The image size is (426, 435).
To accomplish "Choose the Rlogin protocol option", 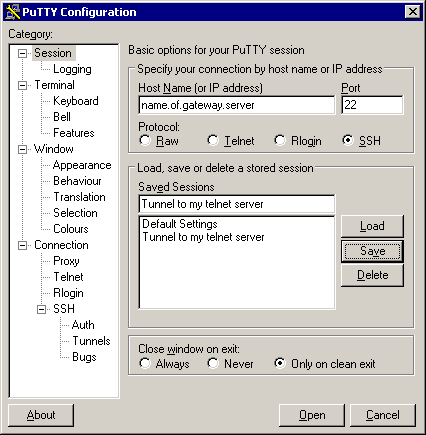I will (280, 140).
